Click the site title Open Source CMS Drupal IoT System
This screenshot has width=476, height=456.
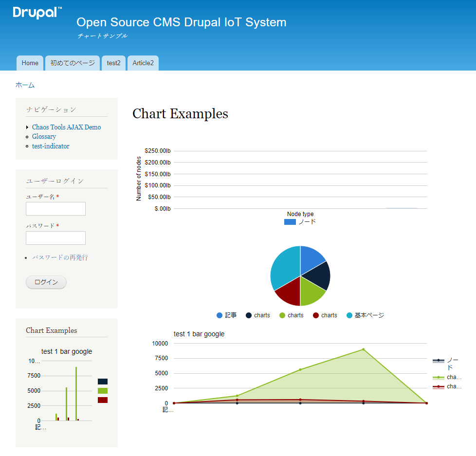181,22
